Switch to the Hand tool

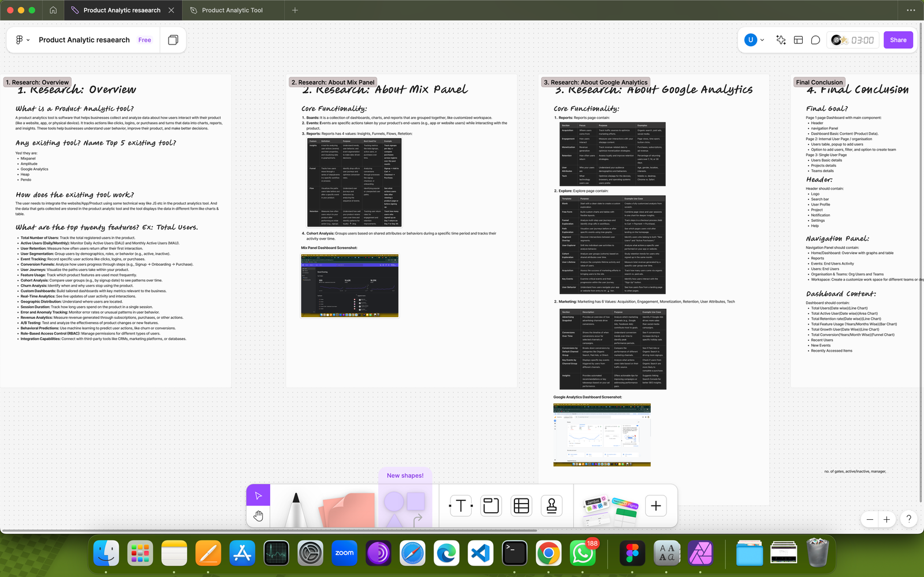(258, 516)
